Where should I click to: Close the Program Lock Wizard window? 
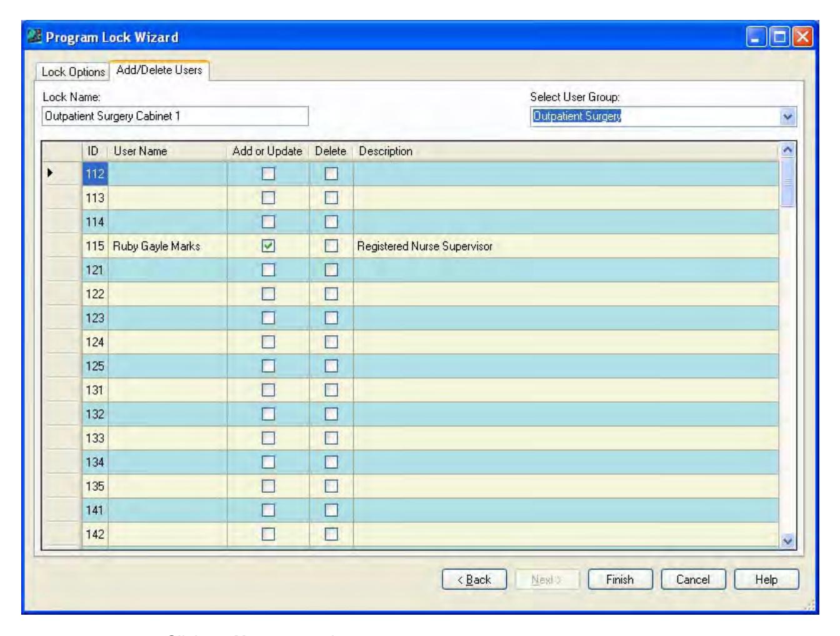[x=802, y=37]
